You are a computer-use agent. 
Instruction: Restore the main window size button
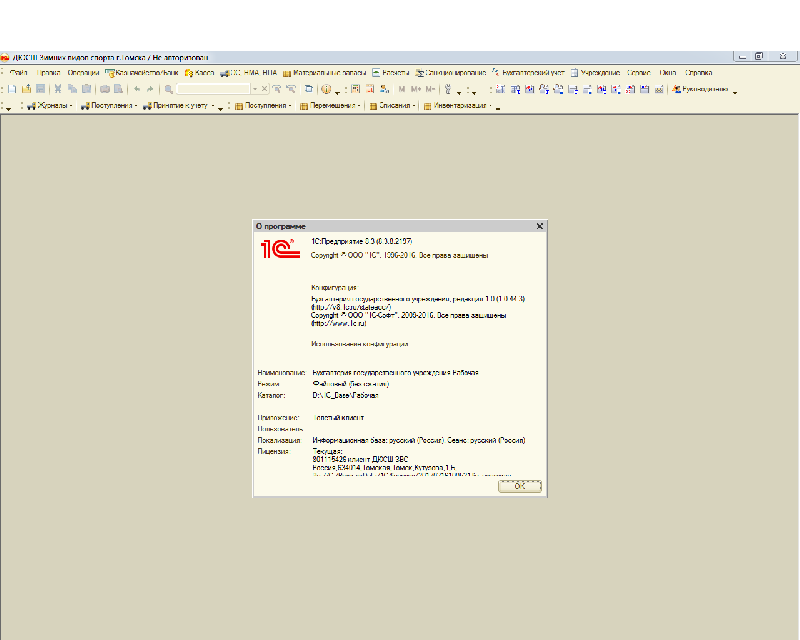coord(759,57)
